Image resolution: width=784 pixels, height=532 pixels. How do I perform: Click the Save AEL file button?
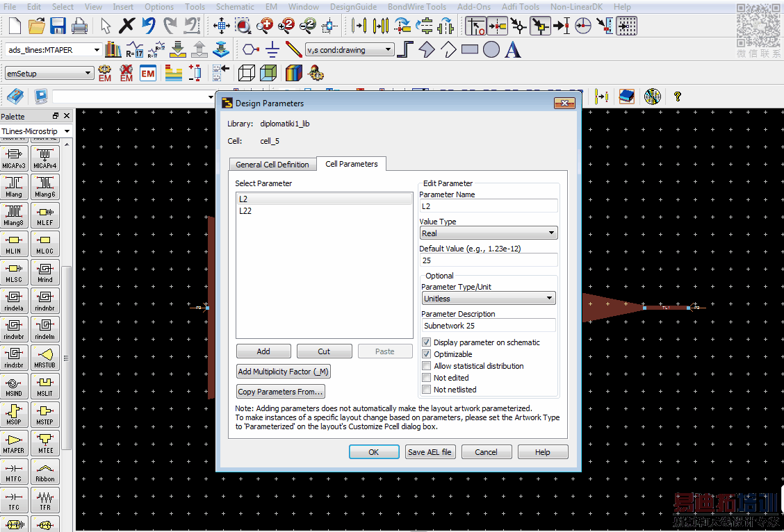click(x=430, y=452)
